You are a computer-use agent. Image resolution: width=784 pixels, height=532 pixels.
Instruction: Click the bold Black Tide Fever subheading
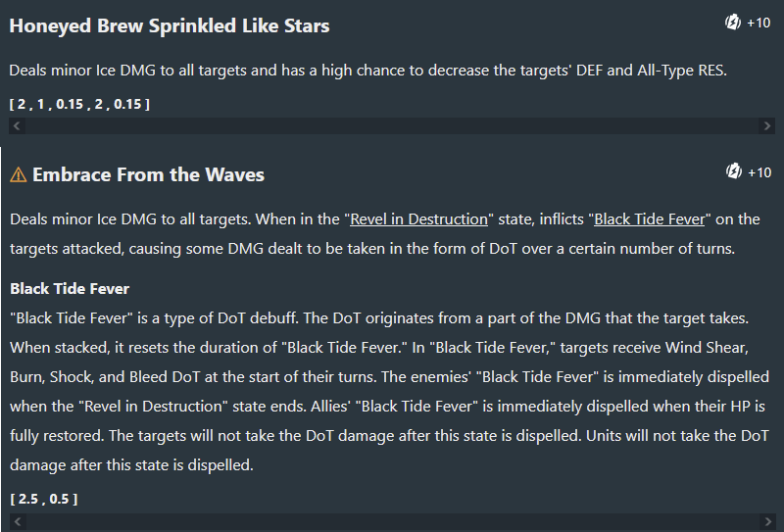[70, 289]
